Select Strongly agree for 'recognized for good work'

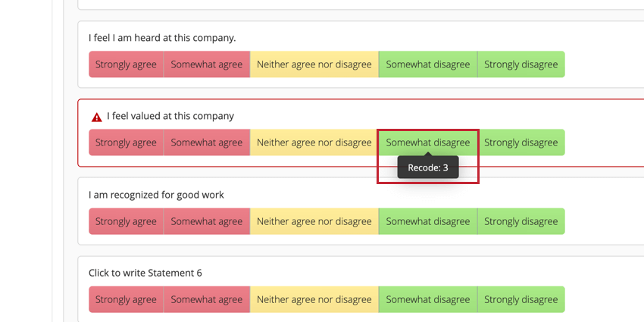point(126,221)
